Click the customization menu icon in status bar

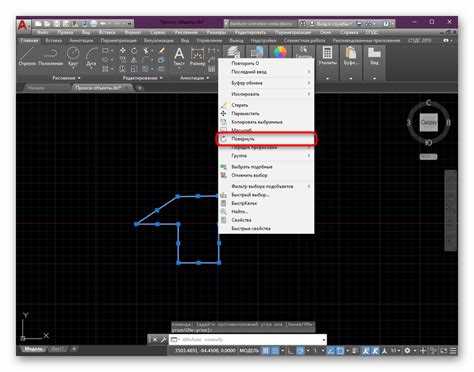click(453, 351)
